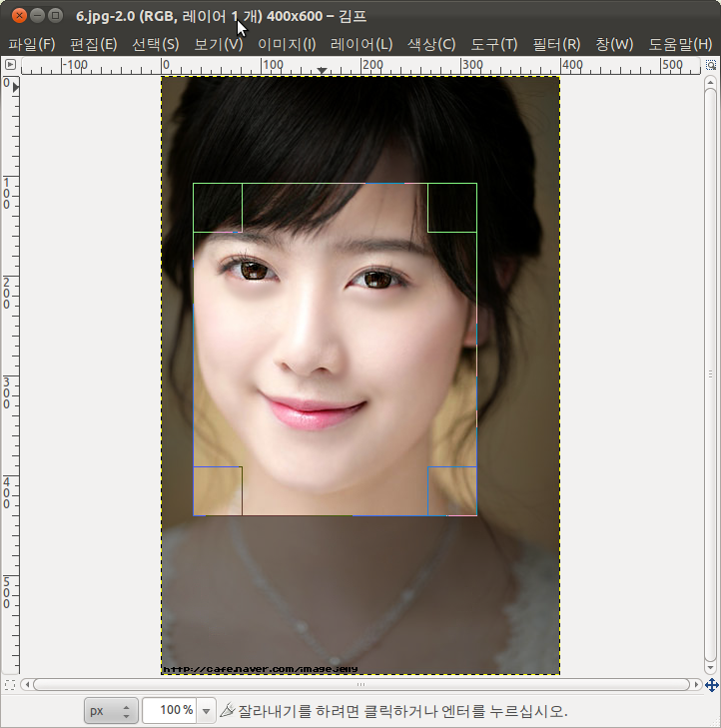Viewport: 721px width, 728px height.
Task: Open the 레이어(L) menu
Action: [361, 44]
